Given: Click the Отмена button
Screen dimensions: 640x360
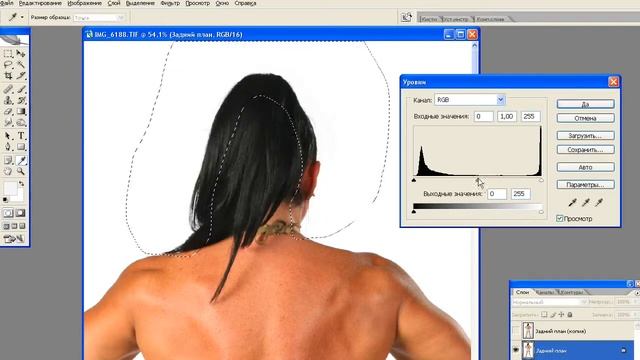Looking at the screenshot, I should (x=585, y=118).
